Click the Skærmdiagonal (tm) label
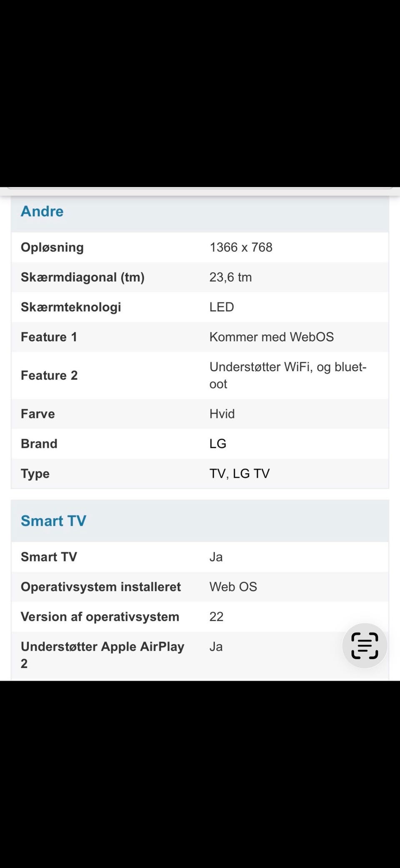400x868 pixels. 82,277
